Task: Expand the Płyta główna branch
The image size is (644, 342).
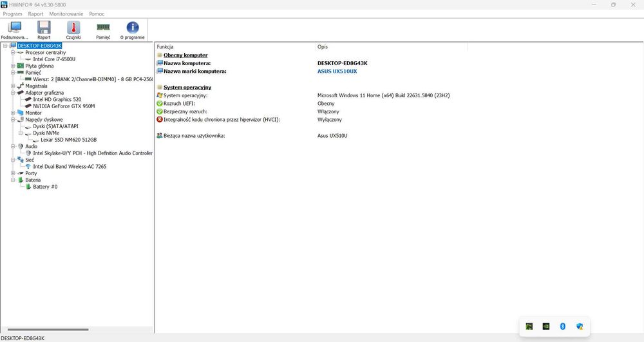Action: coord(13,66)
